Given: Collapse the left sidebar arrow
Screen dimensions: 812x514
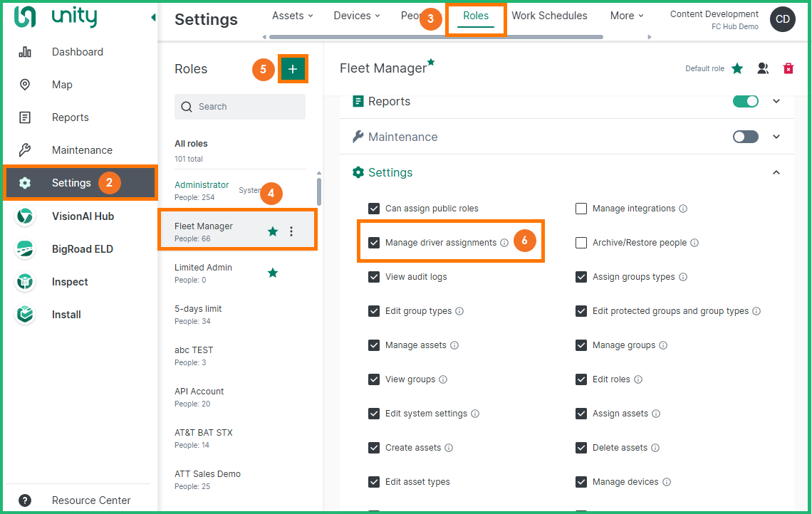Looking at the screenshot, I should pos(153,18).
